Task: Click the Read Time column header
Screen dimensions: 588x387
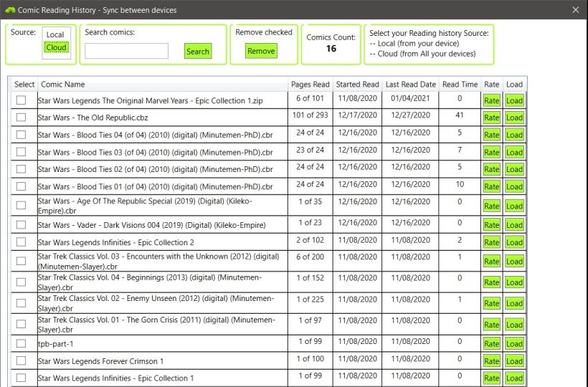Action: tap(460, 85)
